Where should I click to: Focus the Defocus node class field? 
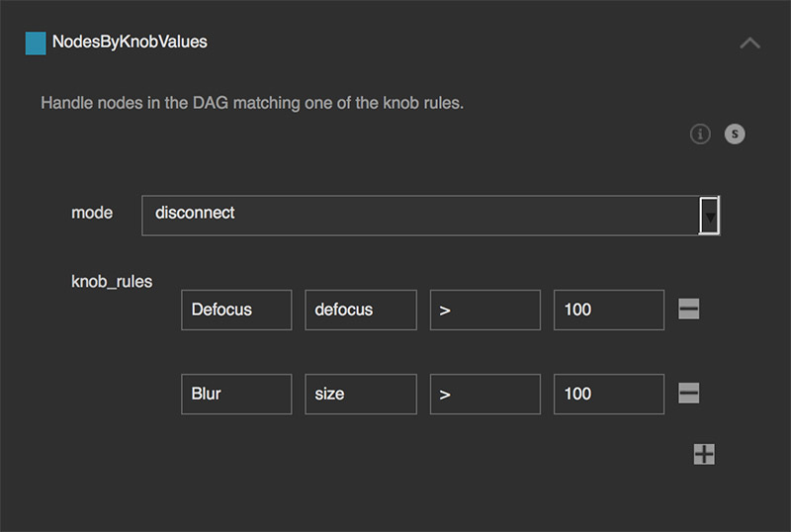point(236,310)
